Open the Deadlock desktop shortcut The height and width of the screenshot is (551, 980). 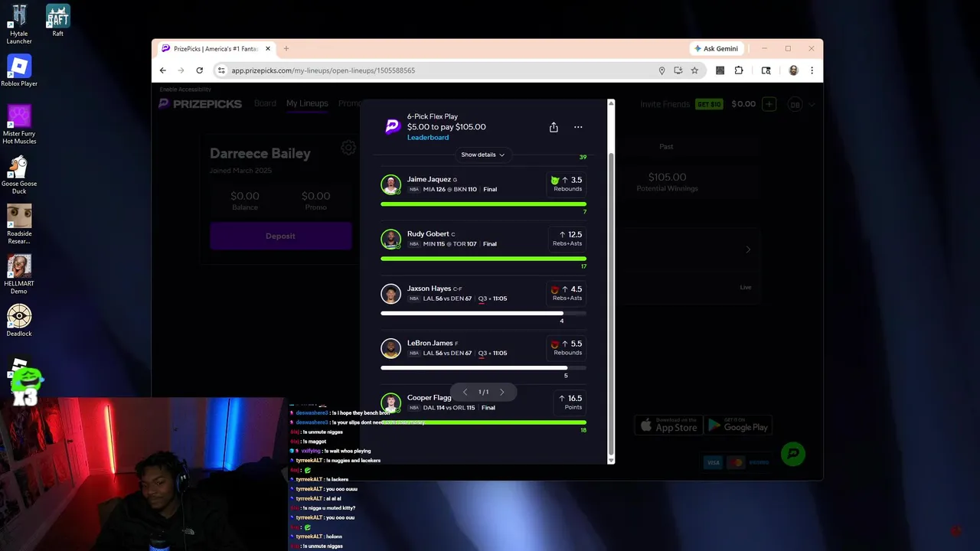[19, 321]
